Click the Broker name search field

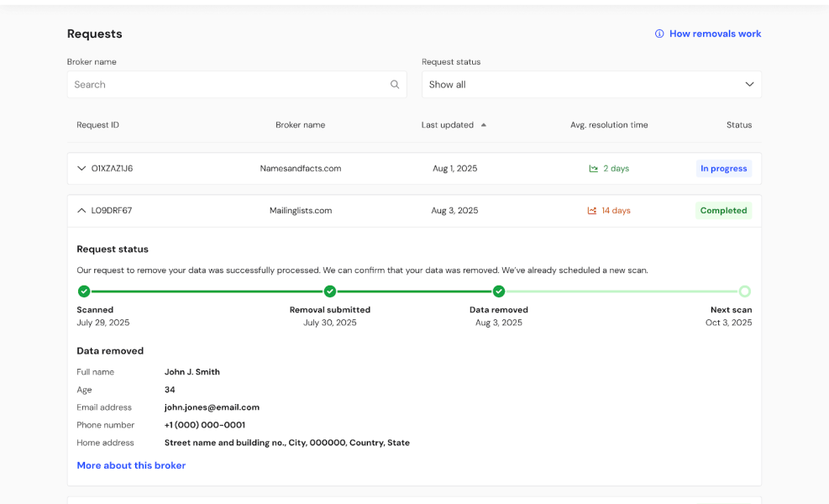click(227, 85)
